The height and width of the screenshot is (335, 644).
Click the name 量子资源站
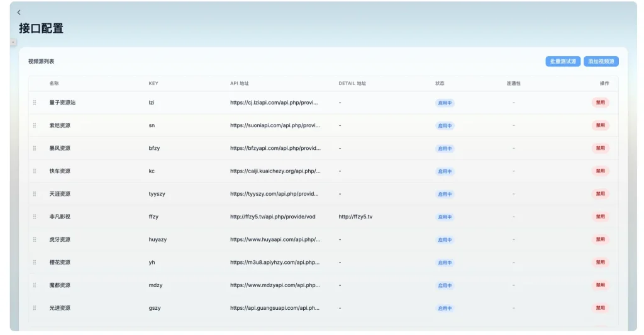62,103
